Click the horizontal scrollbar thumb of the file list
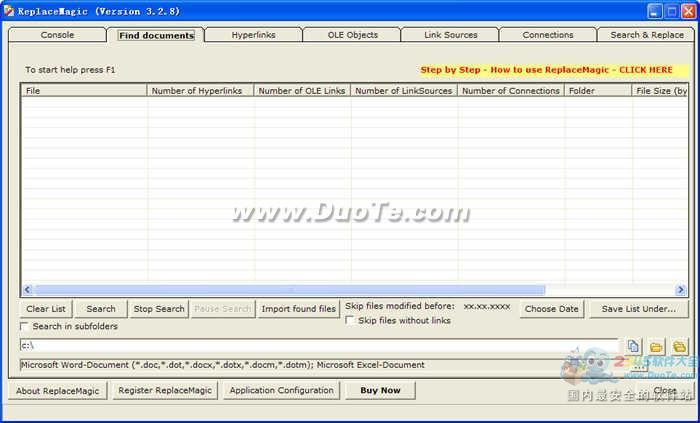Viewport: 700px width, 423px height. [289, 290]
